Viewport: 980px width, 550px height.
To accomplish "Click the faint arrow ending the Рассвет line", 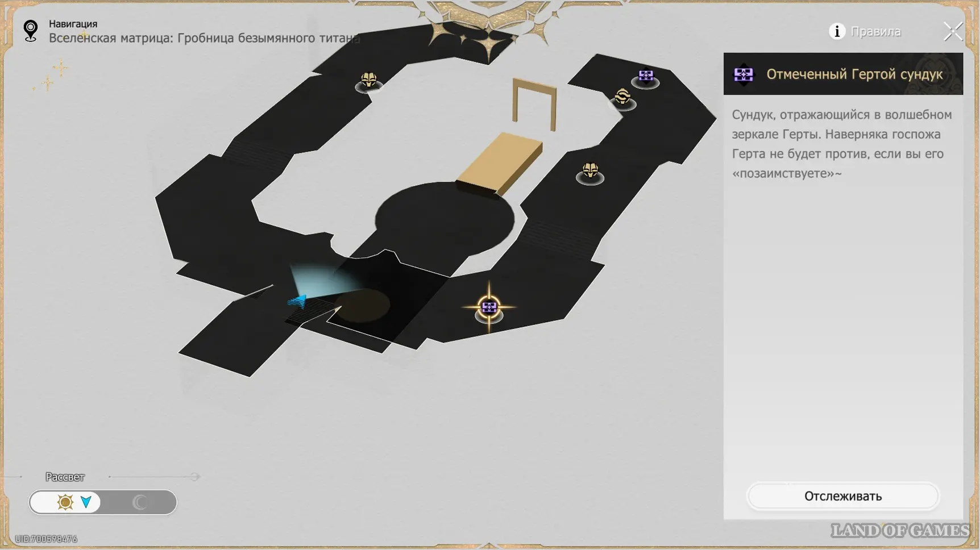I will [195, 477].
